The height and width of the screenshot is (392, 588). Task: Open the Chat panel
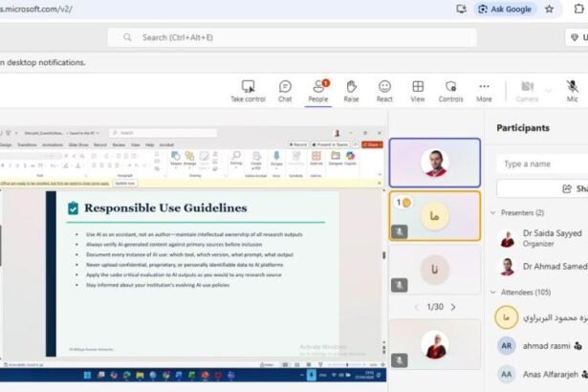click(x=285, y=90)
